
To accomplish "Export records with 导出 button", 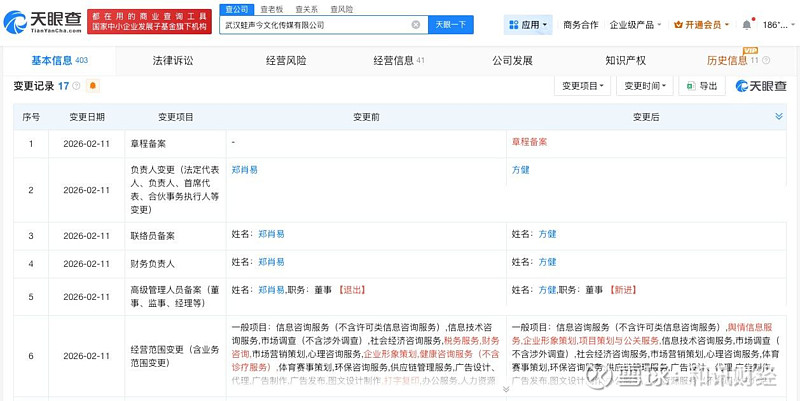I will (x=702, y=86).
